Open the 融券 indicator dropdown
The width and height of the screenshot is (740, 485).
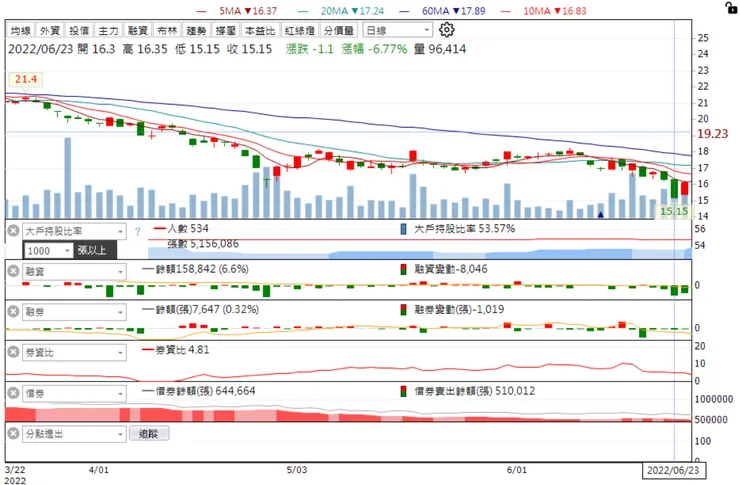coord(74,312)
